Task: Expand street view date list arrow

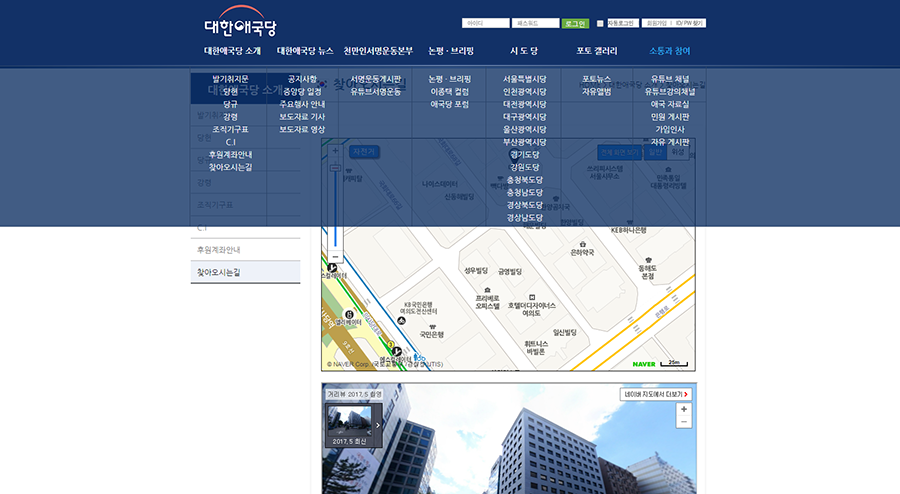Action: point(378,425)
